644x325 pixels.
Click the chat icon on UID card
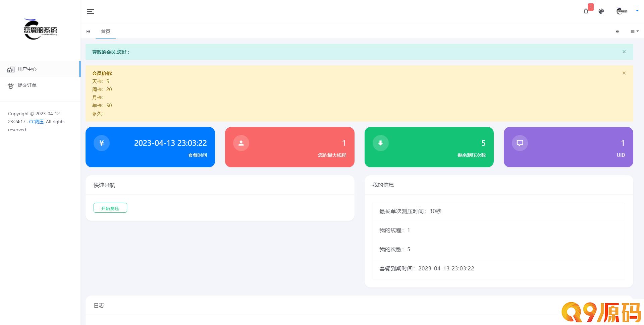pos(520,143)
